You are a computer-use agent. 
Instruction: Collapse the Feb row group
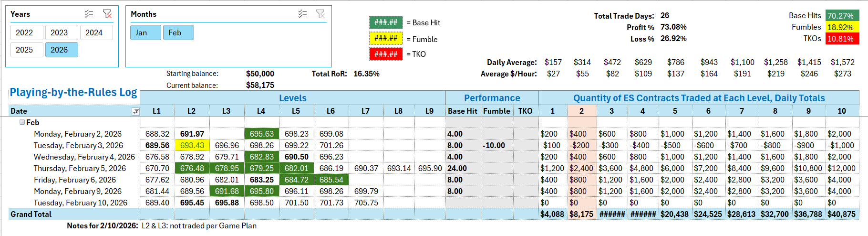(x=22, y=122)
